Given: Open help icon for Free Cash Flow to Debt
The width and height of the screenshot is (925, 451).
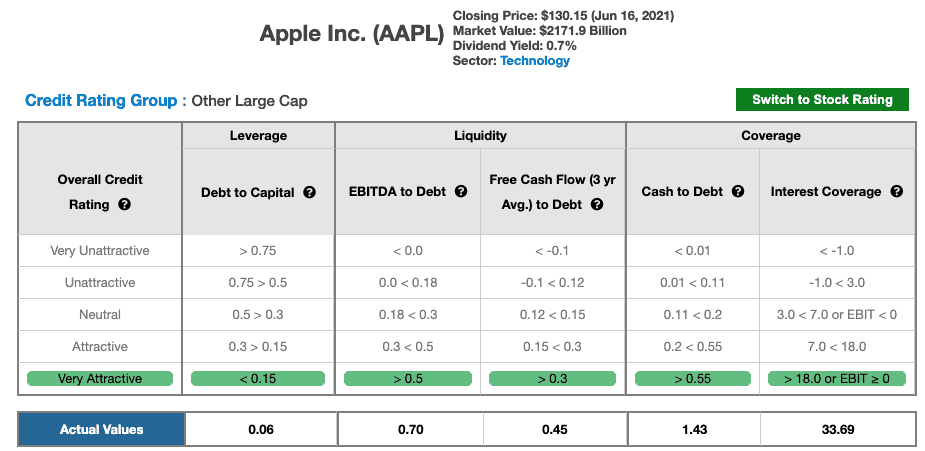Looking at the screenshot, I should [596, 205].
